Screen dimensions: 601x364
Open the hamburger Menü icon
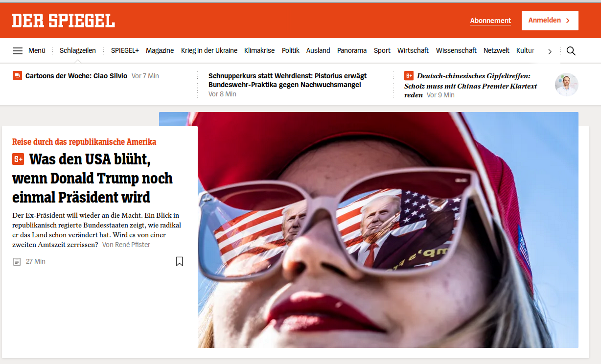coord(18,50)
